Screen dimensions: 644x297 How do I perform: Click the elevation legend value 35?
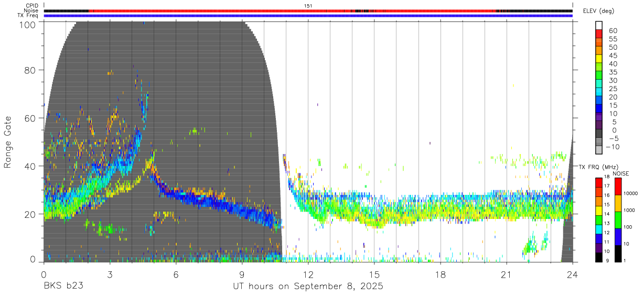click(612, 72)
